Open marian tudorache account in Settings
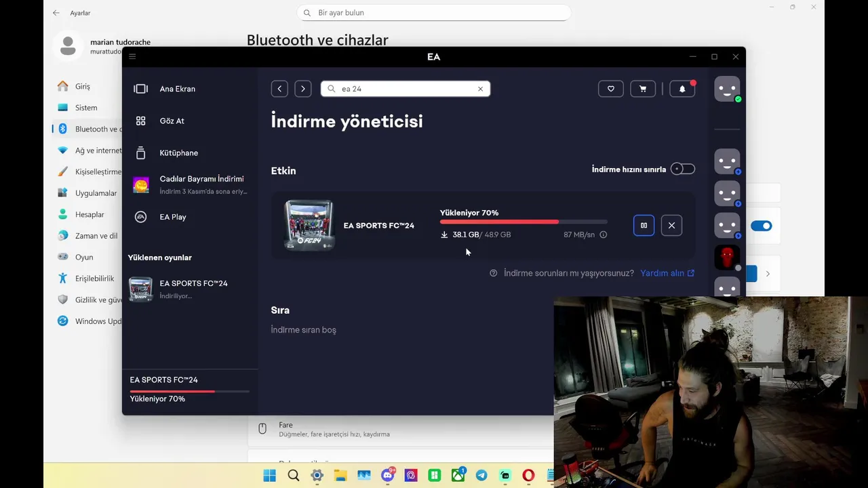The width and height of the screenshot is (868, 488). click(88, 46)
